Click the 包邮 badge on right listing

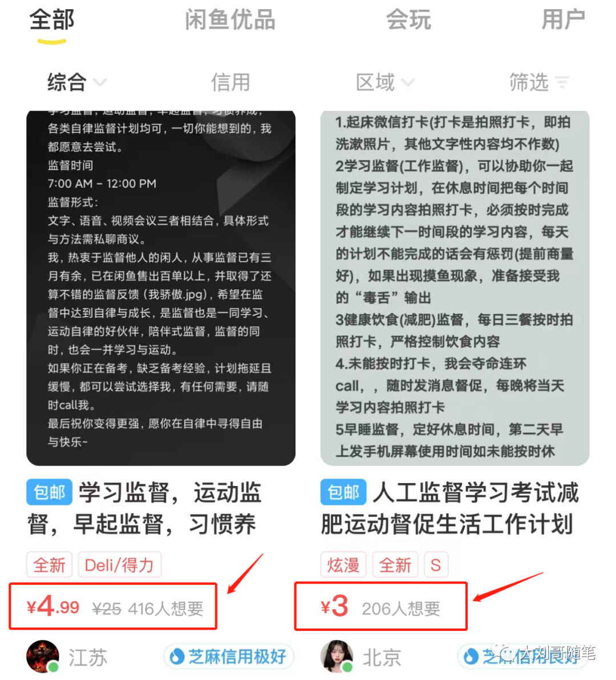[343, 492]
